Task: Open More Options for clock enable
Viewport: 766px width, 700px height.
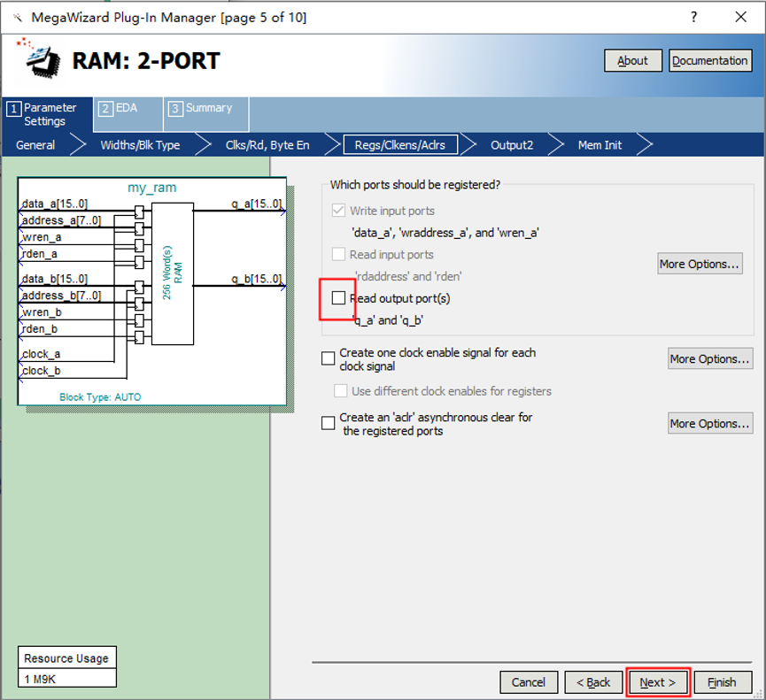Action: click(x=709, y=358)
